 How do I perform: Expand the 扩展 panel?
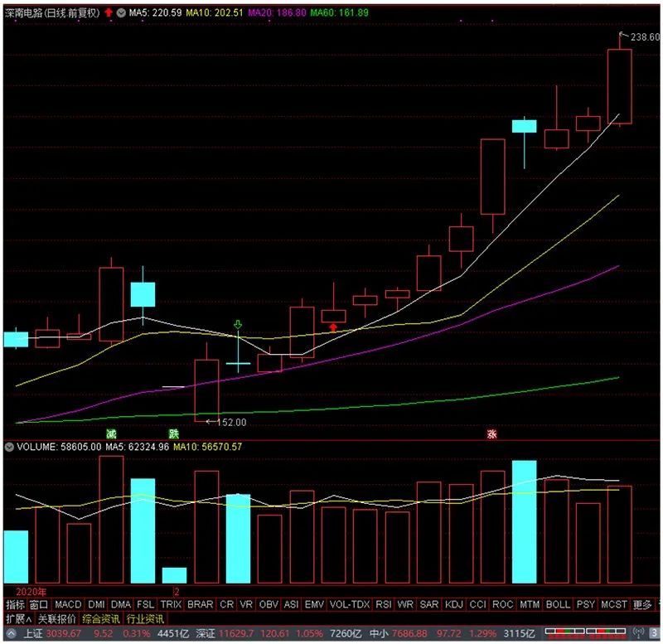18,619
